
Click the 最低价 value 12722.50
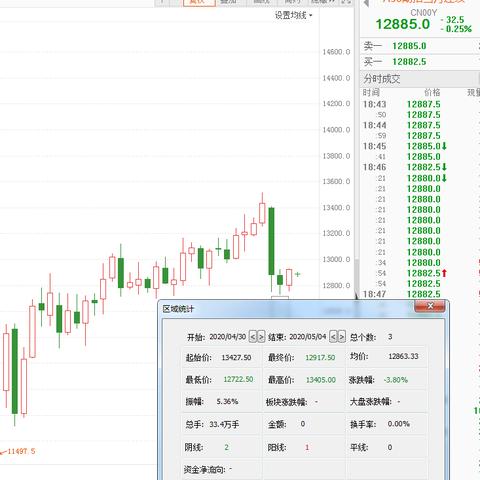[x=238, y=379]
